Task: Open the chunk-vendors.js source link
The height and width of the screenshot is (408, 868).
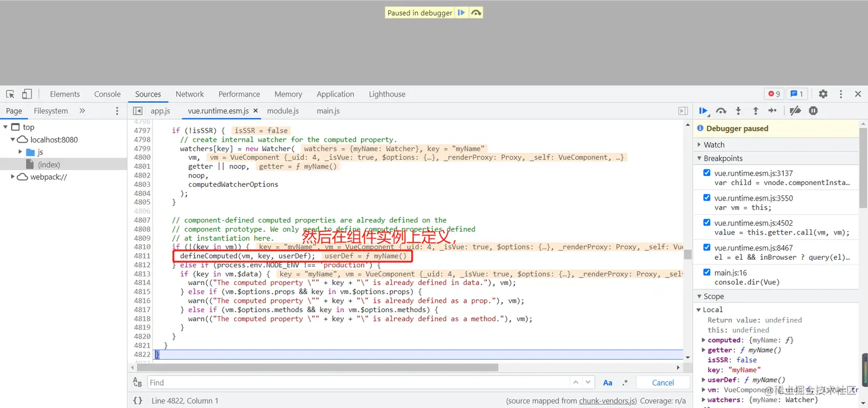Action: (607, 401)
